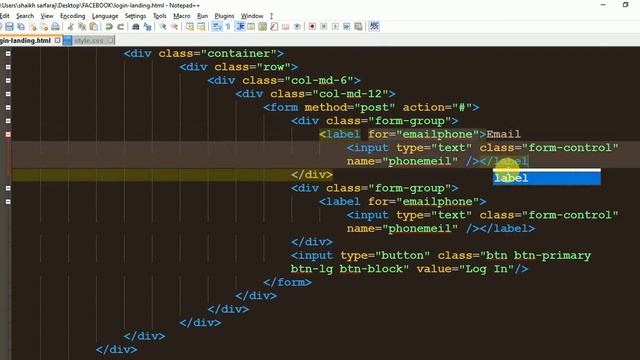Image resolution: width=640 pixels, height=360 pixels.
Task: Click the Zoom In magnifier icon
Action: tap(163, 27)
